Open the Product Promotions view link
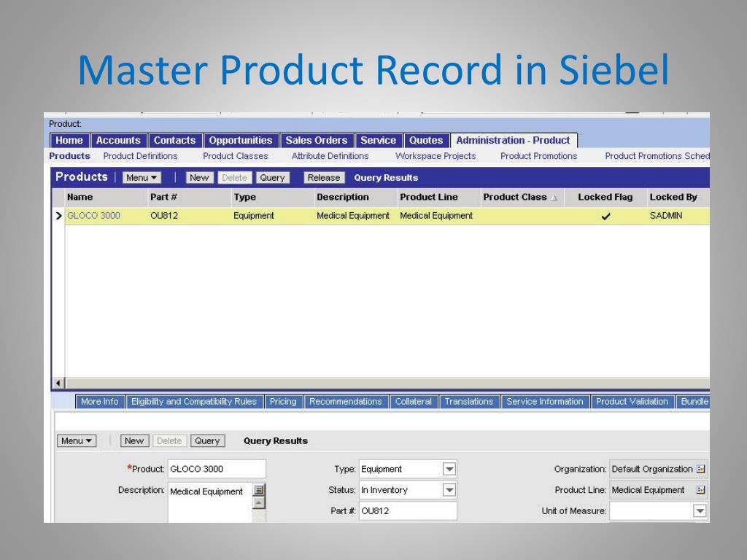 538,156
